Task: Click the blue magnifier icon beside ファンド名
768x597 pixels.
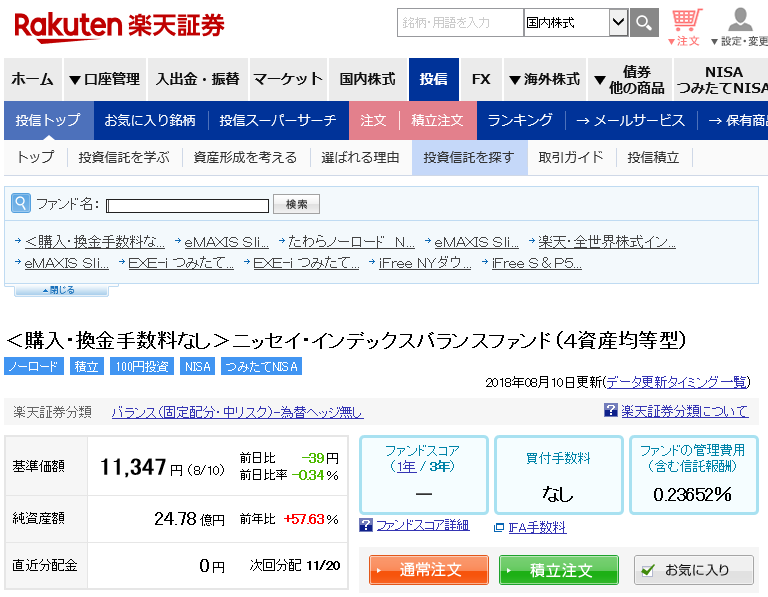Action: coord(21,203)
